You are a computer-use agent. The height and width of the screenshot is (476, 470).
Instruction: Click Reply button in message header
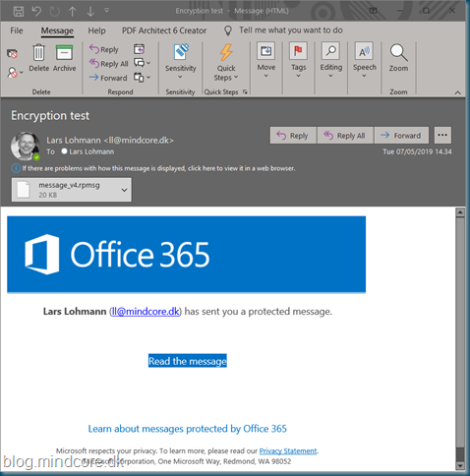(x=293, y=136)
